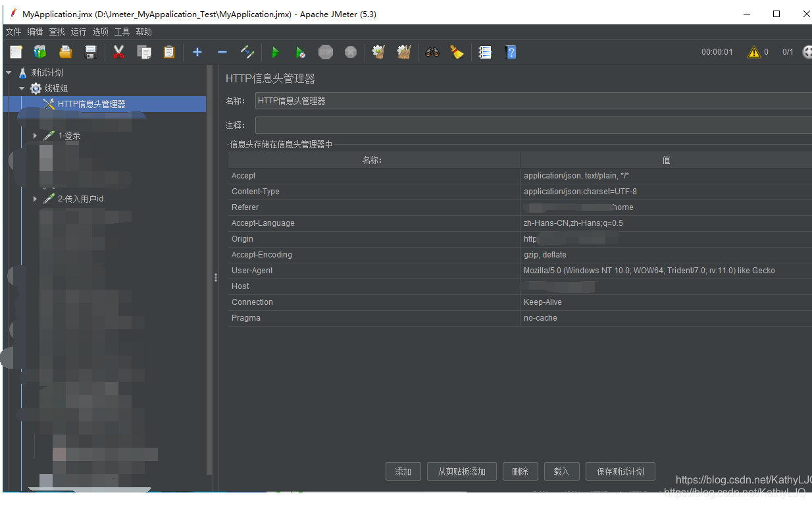Open the 帮助 menu

tap(143, 32)
